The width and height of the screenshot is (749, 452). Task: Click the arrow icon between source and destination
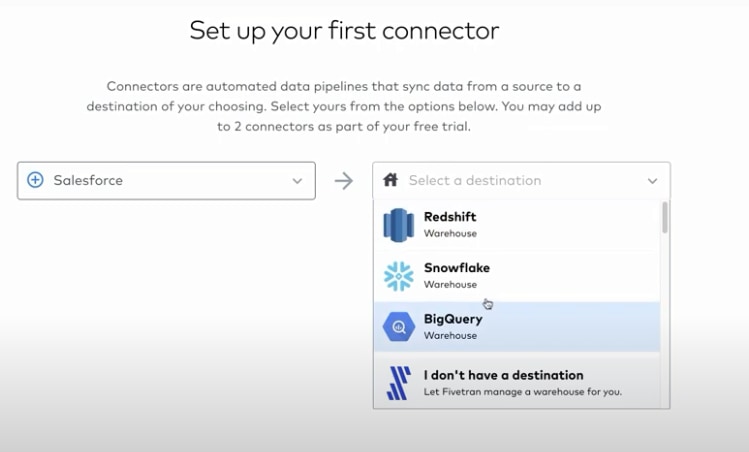coord(343,181)
